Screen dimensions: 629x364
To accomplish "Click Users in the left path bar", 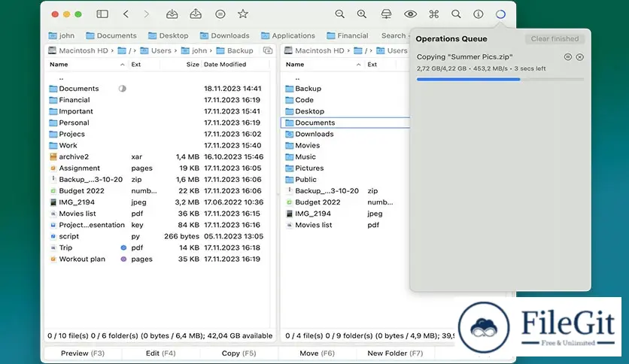I will tap(156, 50).
